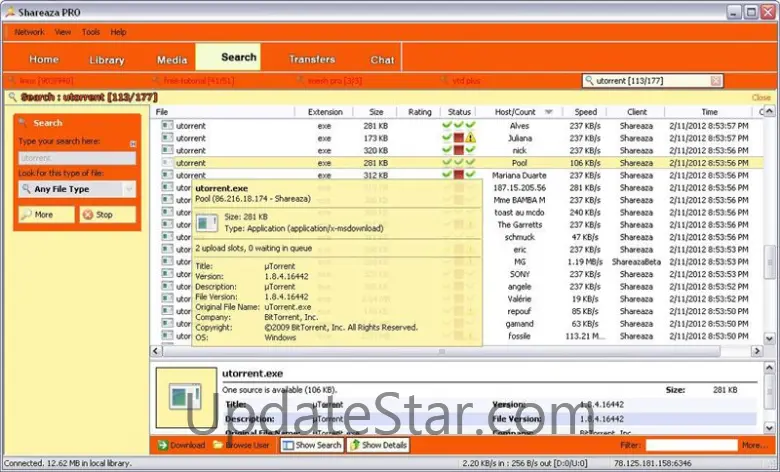
Task: Sort results by Extension column
Action: [x=324, y=112]
